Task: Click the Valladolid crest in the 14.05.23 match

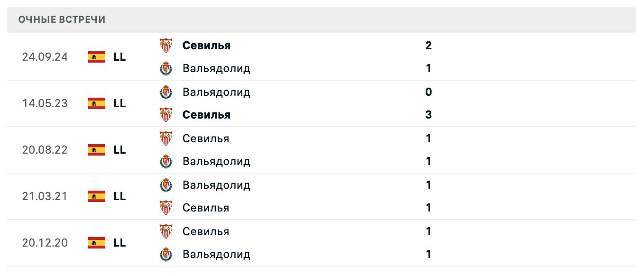Action: (166, 92)
